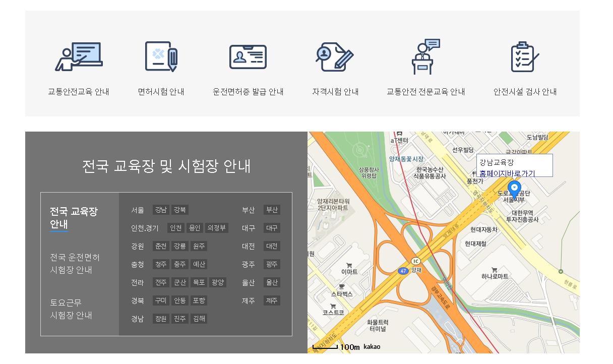This screenshot has height=364, width=613.
Task: Click the 제주 region button
Action: coord(271,300)
